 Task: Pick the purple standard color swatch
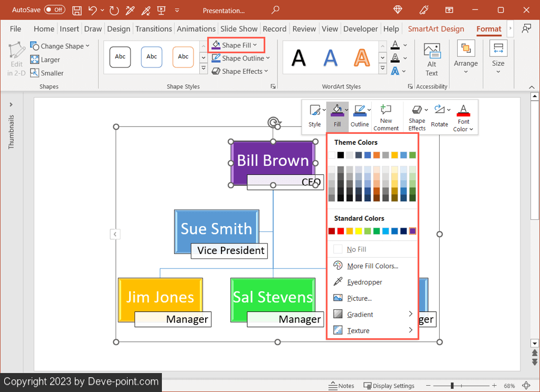coord(412,231)
